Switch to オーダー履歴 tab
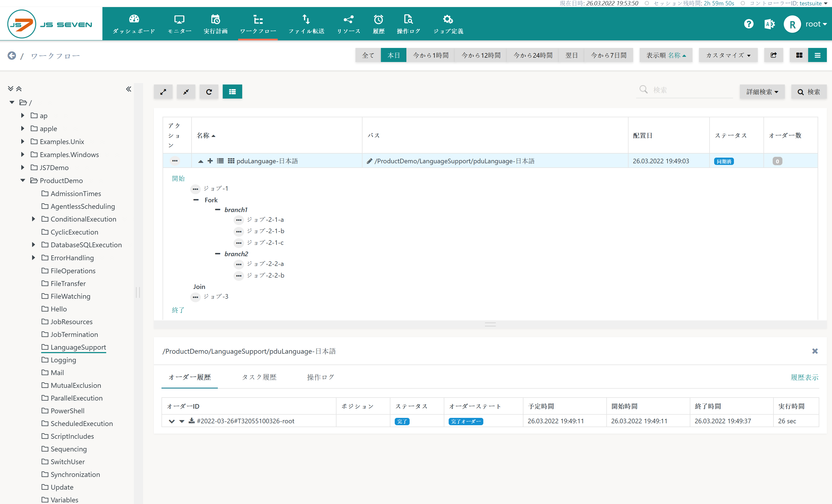The height and width of the screenshot is (504, 832). 190,377
